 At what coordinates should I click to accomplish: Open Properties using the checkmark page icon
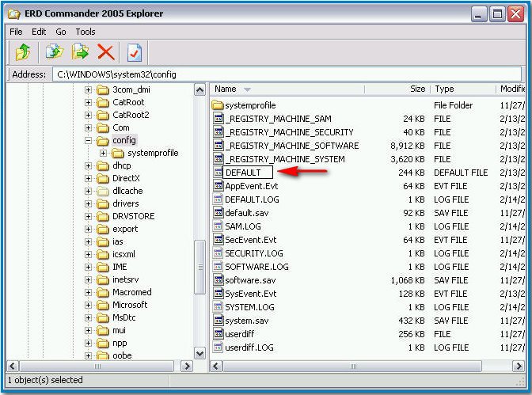(135, 52)
